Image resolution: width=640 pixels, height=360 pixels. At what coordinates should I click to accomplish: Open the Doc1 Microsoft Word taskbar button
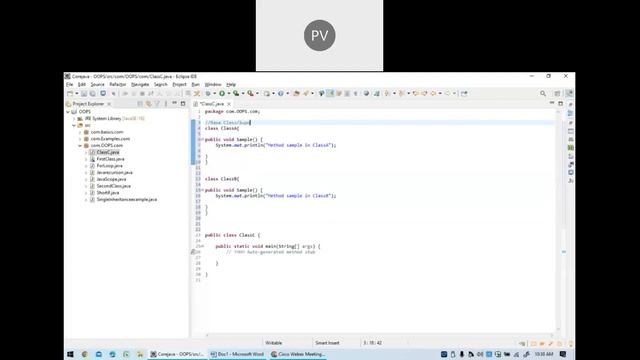tap(237, 354)
